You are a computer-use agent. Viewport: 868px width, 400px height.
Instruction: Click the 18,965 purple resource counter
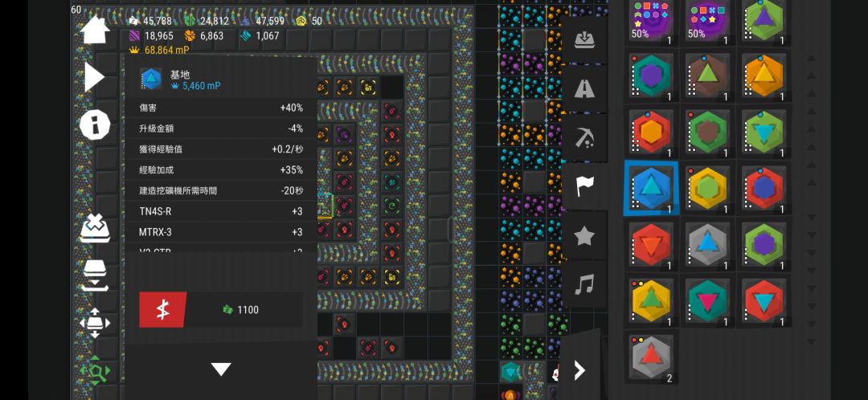pyautogui.click(x=151, y=36)
